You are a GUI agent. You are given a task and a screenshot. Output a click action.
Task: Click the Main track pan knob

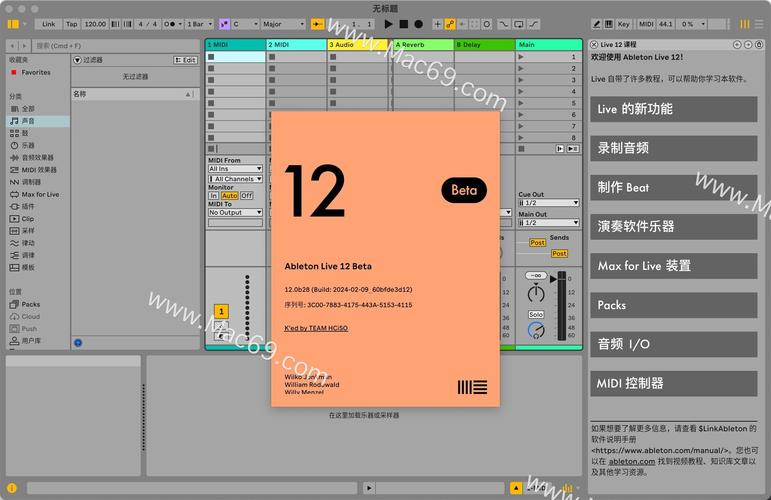coord(536,294)
